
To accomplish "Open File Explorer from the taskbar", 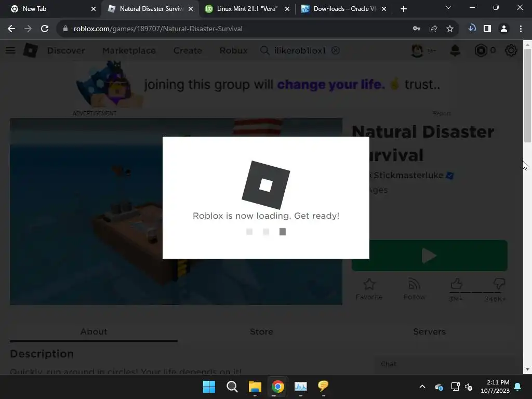I will pyautogui.click(x=255, y=387).
